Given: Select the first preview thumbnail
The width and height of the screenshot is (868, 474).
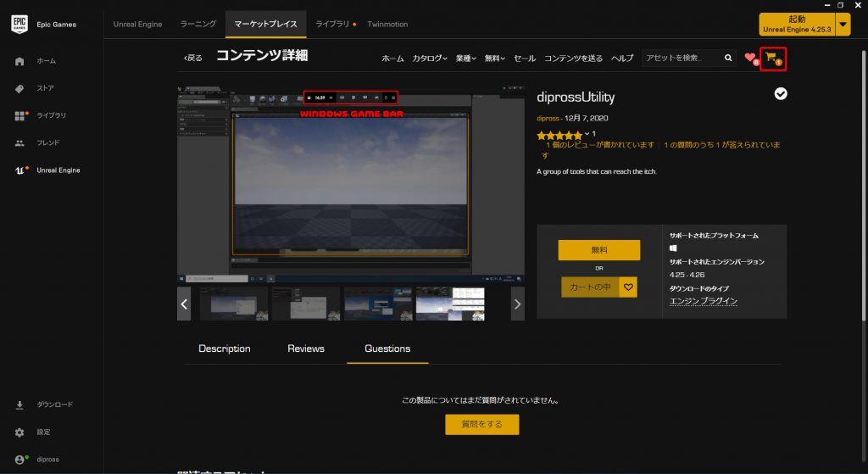Looking at the screenshot, I should point(234,304).
